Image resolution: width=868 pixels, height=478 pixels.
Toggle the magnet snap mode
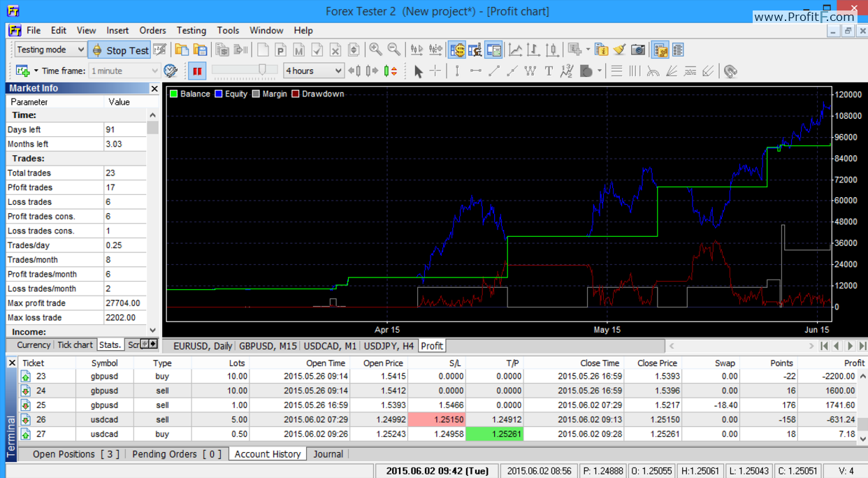(x=730, y=71)
